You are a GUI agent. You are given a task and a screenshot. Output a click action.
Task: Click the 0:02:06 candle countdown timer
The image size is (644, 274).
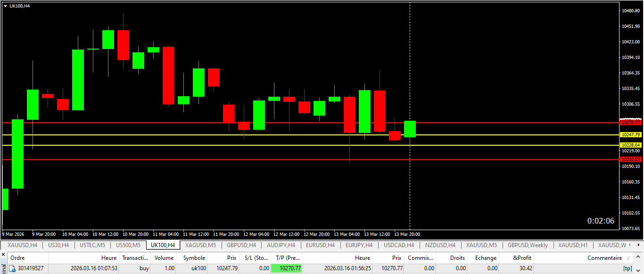(x=600, y=221)
